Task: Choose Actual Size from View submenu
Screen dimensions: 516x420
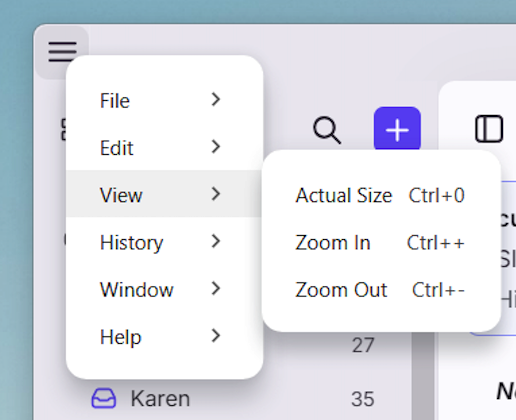Action: [381, 195]
